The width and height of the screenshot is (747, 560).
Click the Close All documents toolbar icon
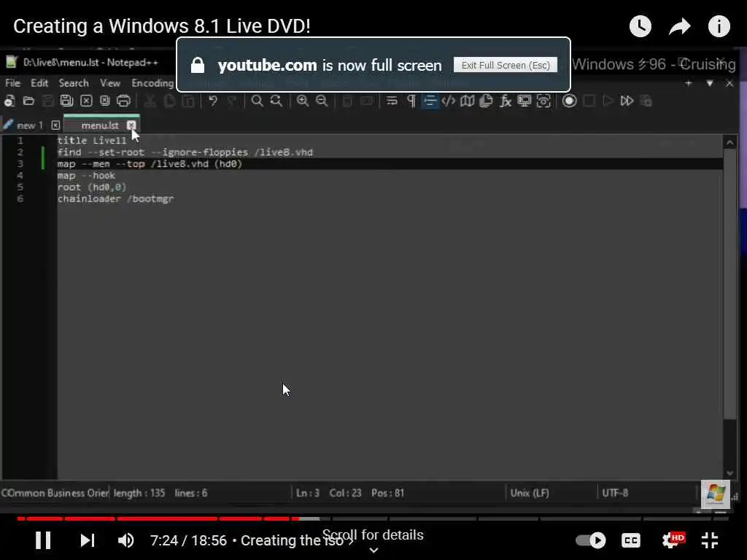pyautogui.click(x=105, y=101)
